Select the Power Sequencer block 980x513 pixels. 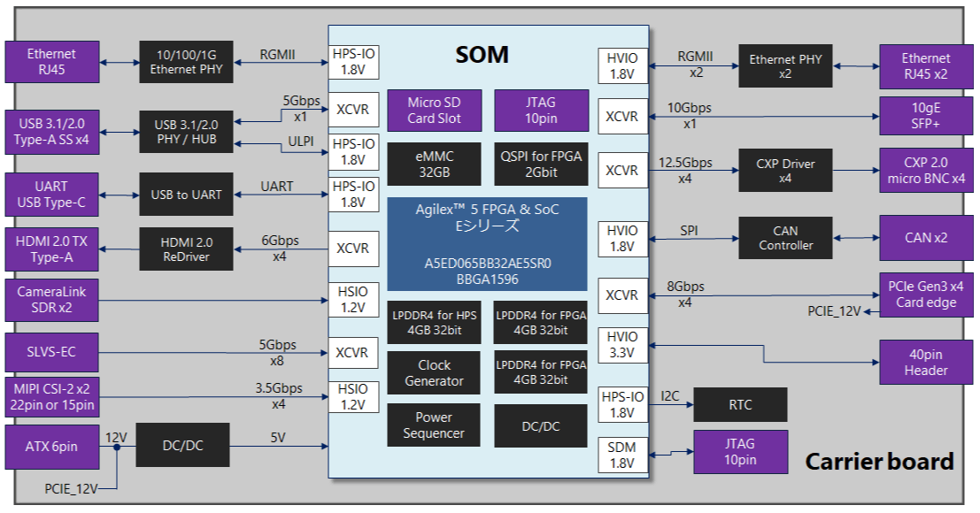click(x=434, y=425)
